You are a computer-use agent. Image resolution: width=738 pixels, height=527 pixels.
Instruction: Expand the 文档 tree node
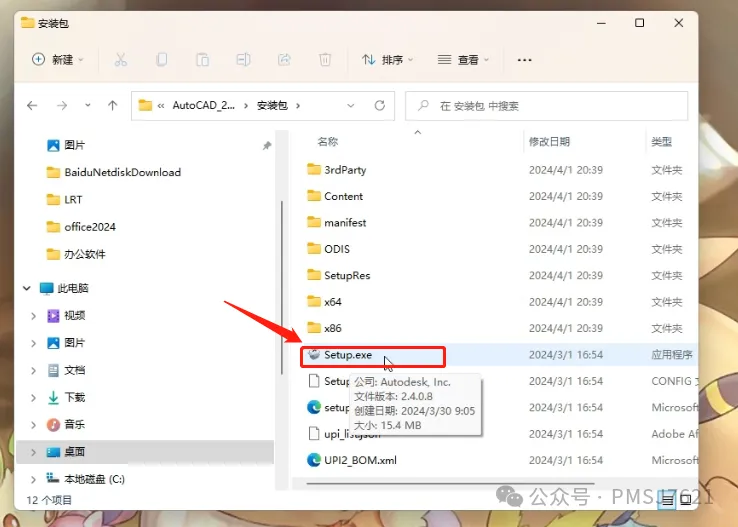click(33, 370)
